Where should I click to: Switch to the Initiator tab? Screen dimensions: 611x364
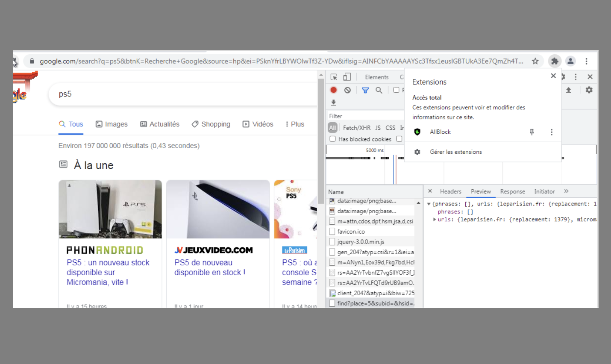pyautogui.click(x=544, y=191)
